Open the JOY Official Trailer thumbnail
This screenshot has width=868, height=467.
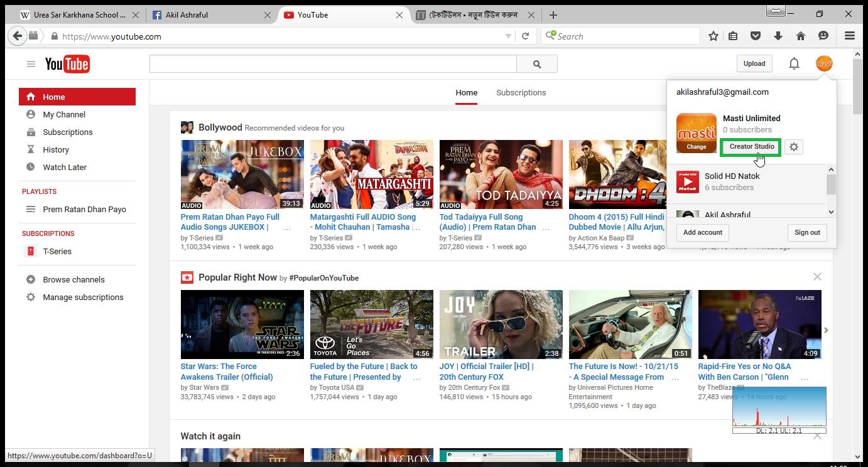click(501, 325)
